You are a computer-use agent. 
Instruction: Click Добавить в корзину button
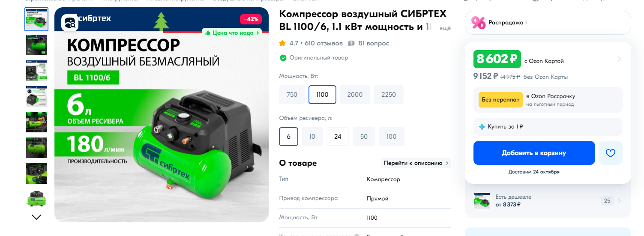pos(534,153)
